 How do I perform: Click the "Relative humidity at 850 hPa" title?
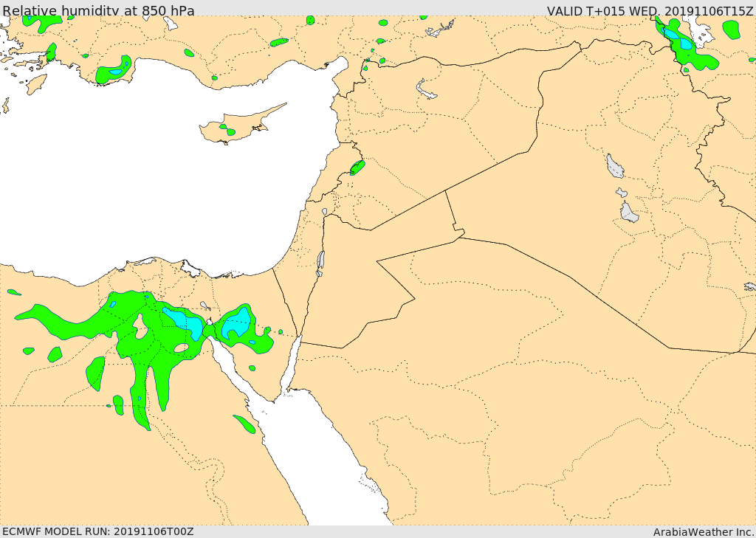(98, 10)
